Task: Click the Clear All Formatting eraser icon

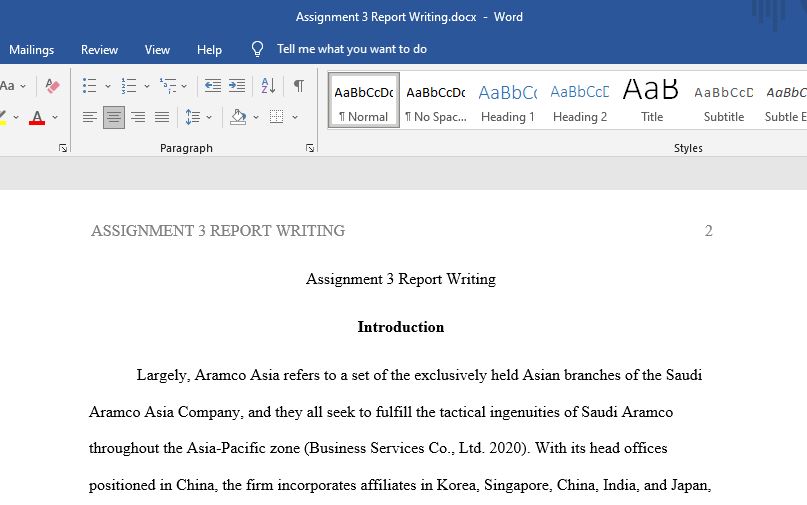Action: [52, 85]
